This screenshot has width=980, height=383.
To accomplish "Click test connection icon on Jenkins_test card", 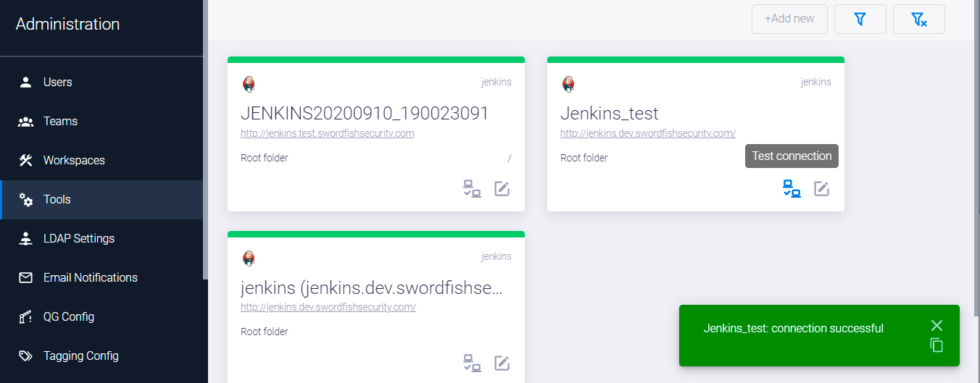I will pyautogui.click(x=792, y=189).
